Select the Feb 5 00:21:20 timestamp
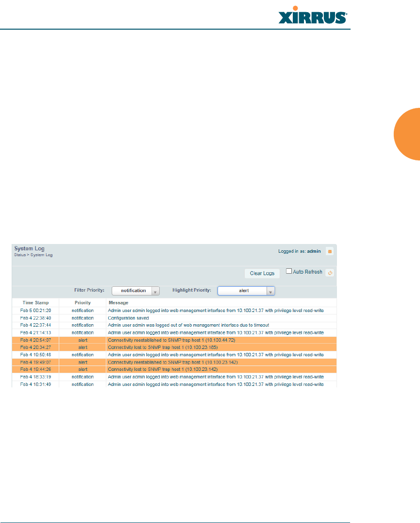This screenshot has height=523, width=420. 35,311
